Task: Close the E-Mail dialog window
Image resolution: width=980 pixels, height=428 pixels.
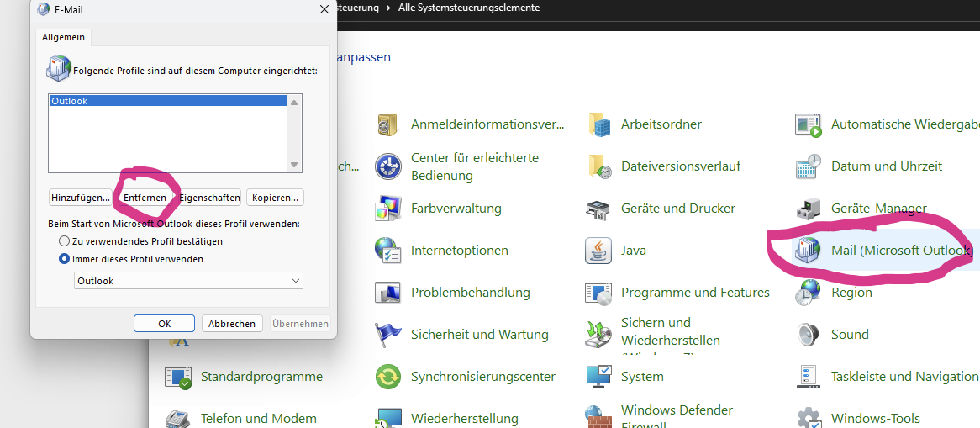Action: (324, 9)
